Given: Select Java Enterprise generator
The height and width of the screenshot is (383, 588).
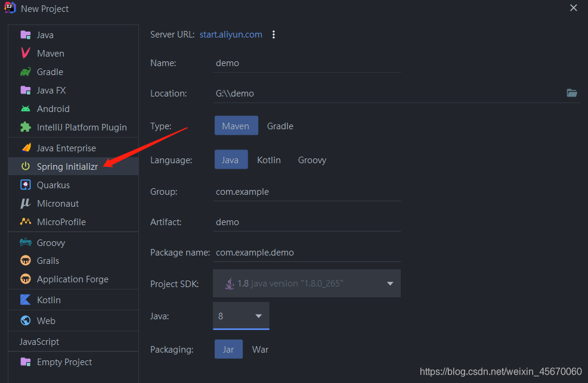Looking at the screenshot, I should tap(73, 148).
